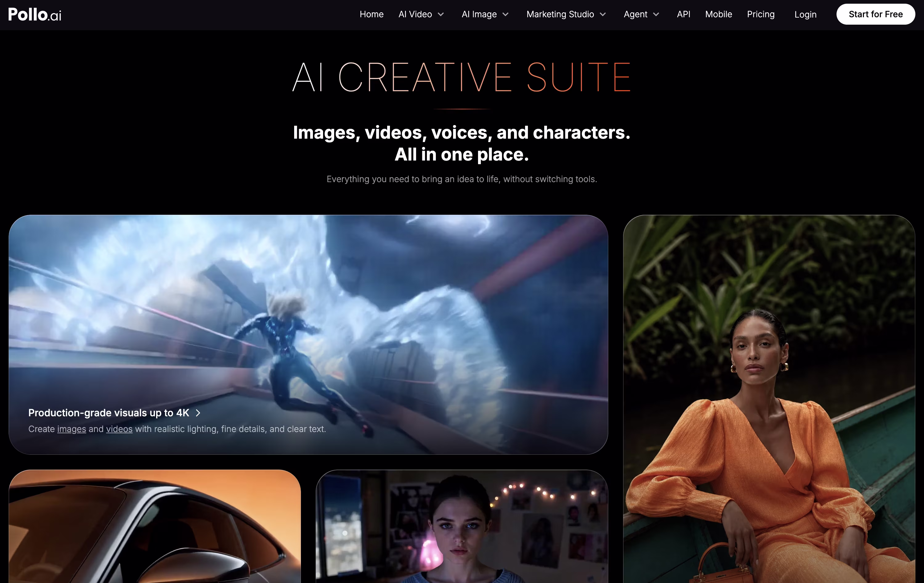924x583 pixels.
Task: Go to the API page
Action: point(683,14)
